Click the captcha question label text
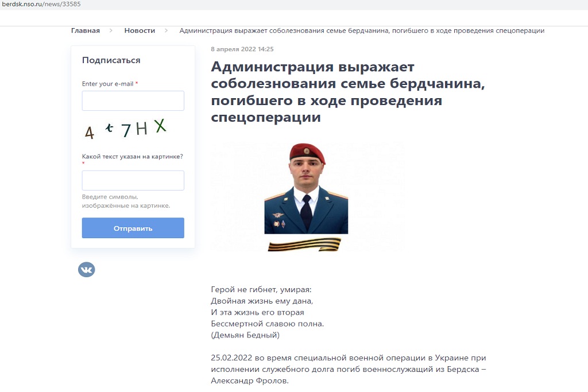This screenshot has width=588, height=392. pyautogui.click(x=133, y=156)
